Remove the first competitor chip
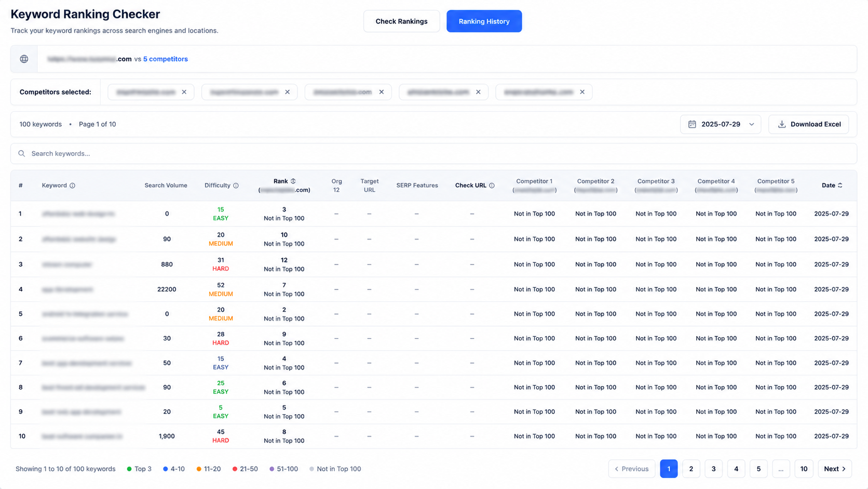 pyautogui.click(x=184, y=92)
